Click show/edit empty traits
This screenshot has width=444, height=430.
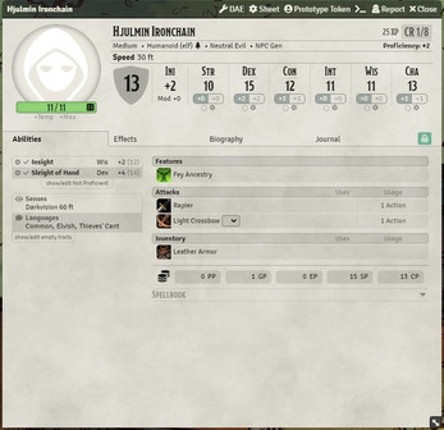43,237
